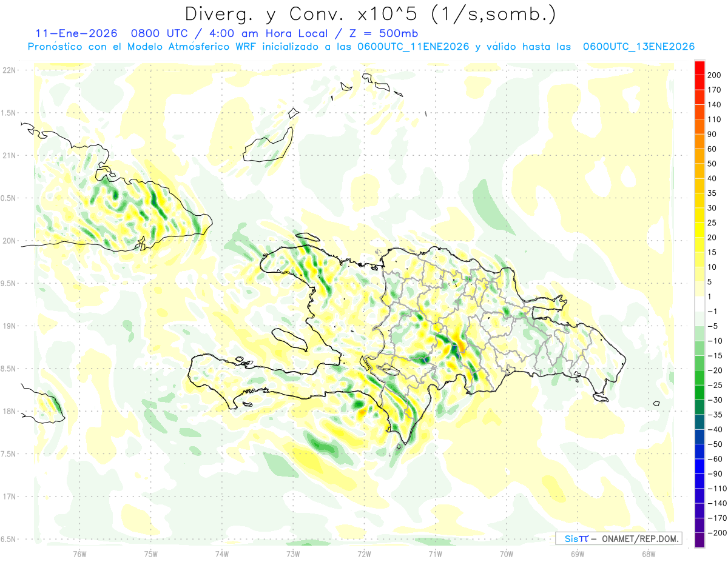The image size is (728, 562).
Task: Click the color bar value 25
Action: (712, 223)
